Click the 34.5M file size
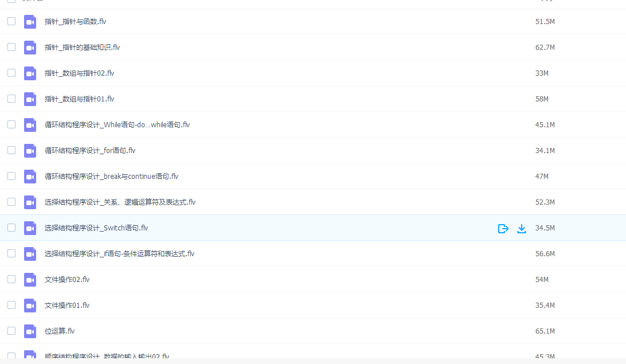 (545, 228)
